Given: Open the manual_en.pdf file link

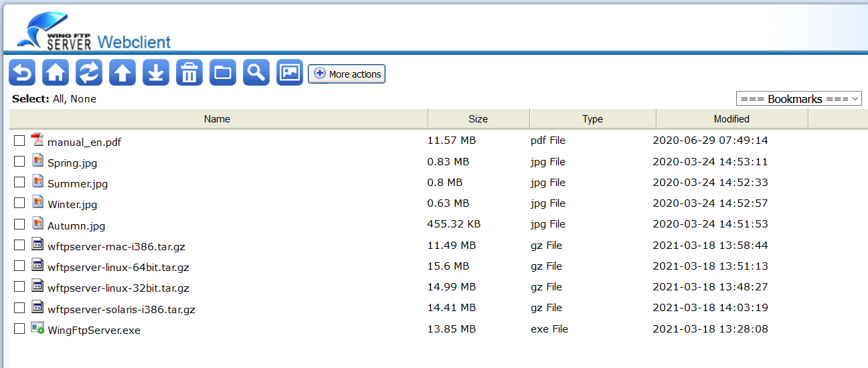Looking at the screenshot, I should pos(84,143).
